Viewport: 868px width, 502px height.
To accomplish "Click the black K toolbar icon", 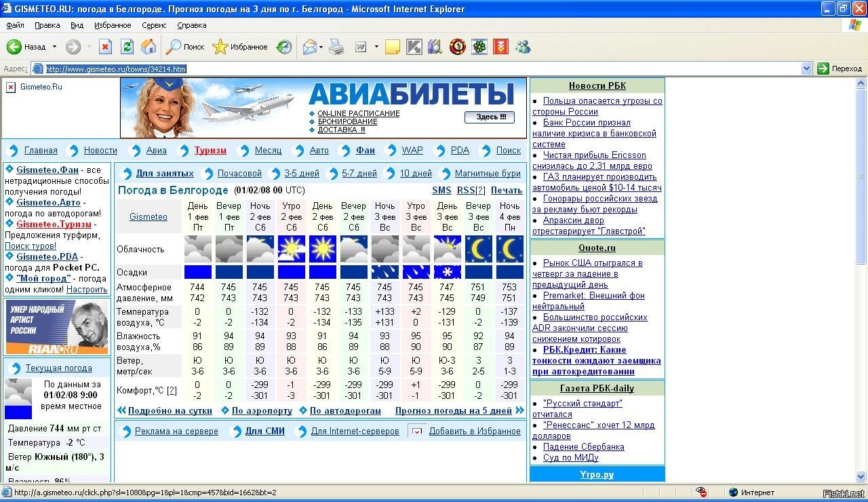I will tap(414, 47).
